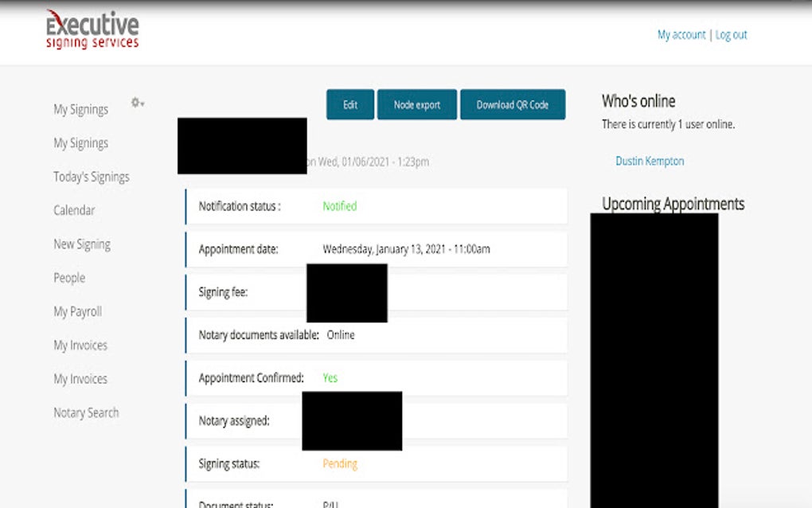The image size is (812, 508).
Task: Click the Node export button
Action: tap(417, 104)
